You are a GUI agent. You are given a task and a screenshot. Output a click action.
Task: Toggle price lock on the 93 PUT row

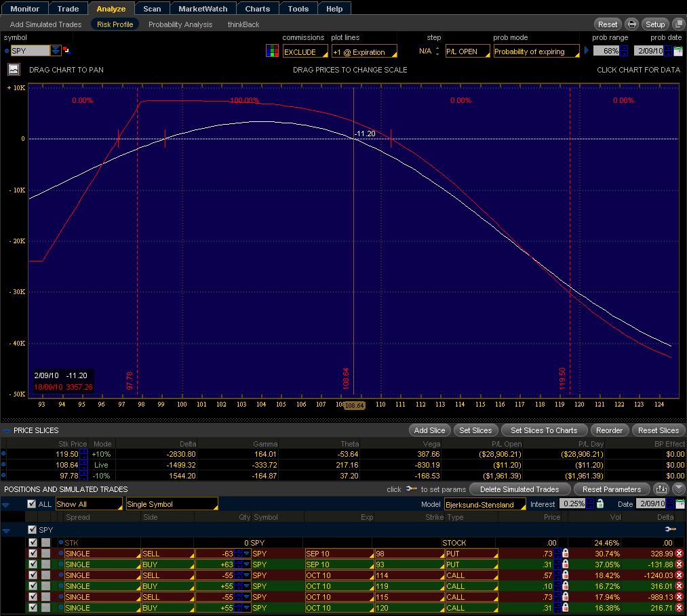pos(566,564)
